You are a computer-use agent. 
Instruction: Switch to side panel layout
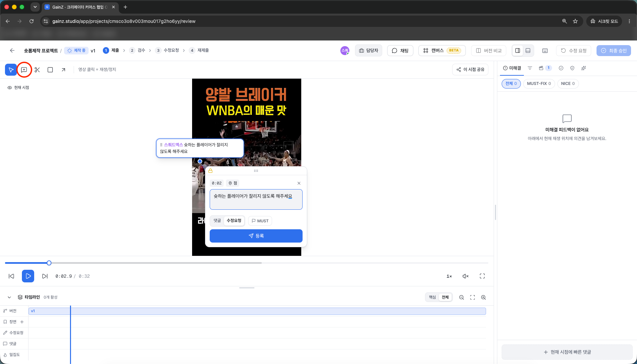518,50
